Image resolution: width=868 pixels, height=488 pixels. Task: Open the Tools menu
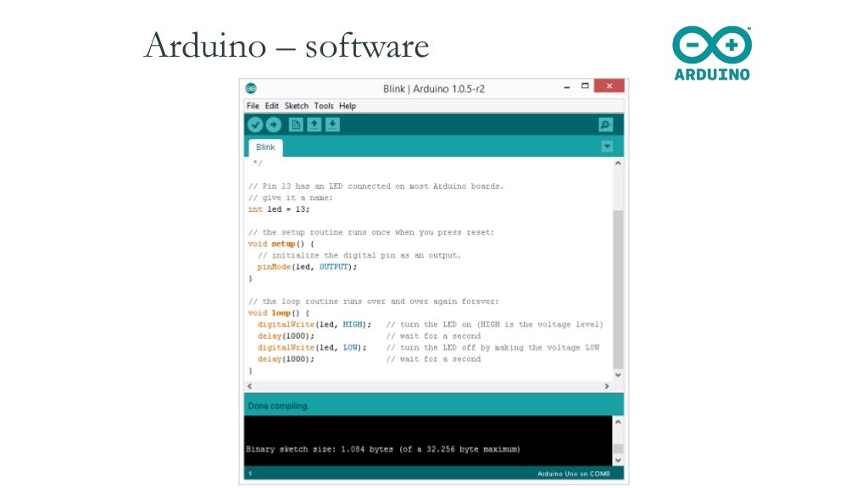click(324, 106)
